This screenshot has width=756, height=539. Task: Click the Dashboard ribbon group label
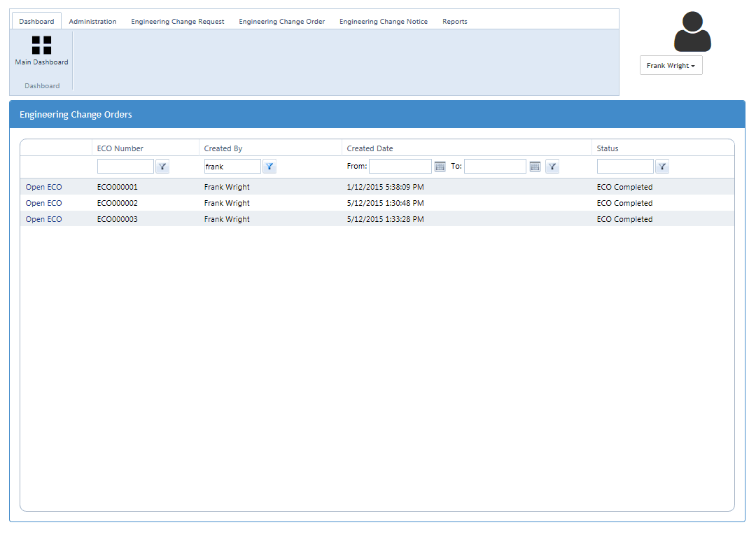(43, 86)
